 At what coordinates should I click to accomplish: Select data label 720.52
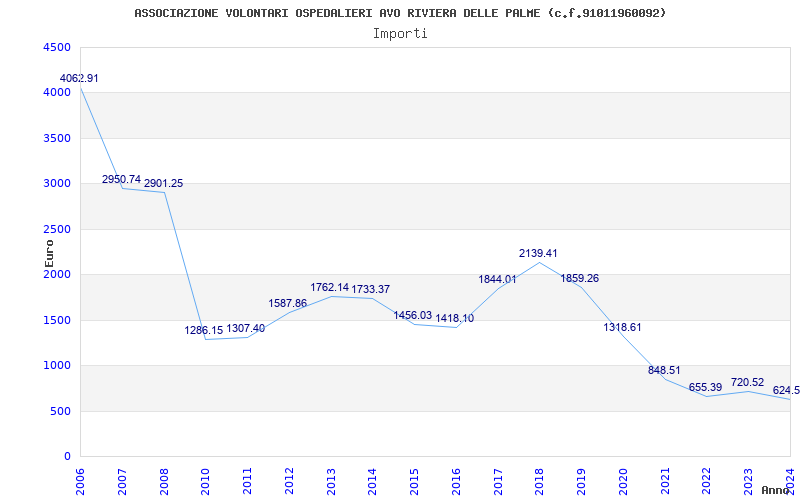pos(747,382)
